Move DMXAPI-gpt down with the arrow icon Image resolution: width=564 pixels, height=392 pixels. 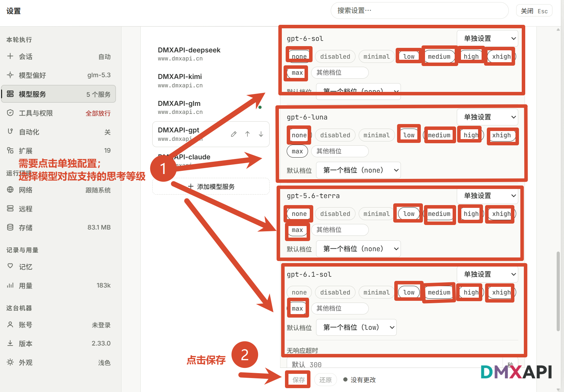pyautogui.click(x=261, y=134)
